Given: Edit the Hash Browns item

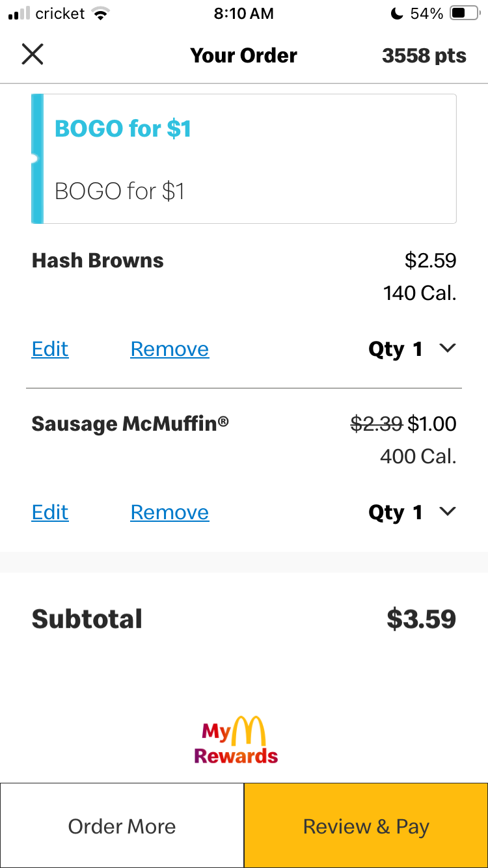Looking at the screenshot, I should 50,349.
